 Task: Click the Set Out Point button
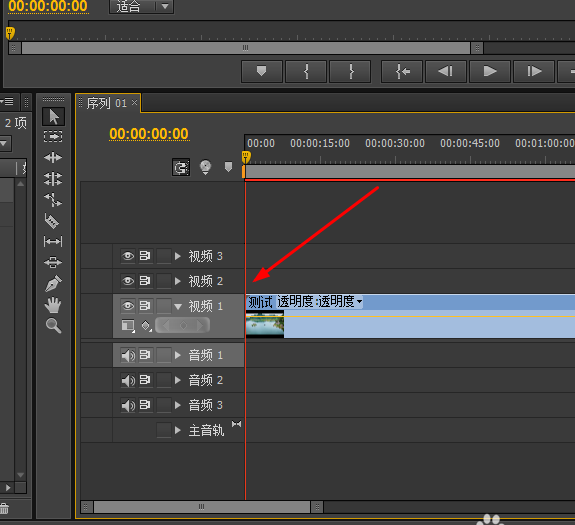coord(350,71)
